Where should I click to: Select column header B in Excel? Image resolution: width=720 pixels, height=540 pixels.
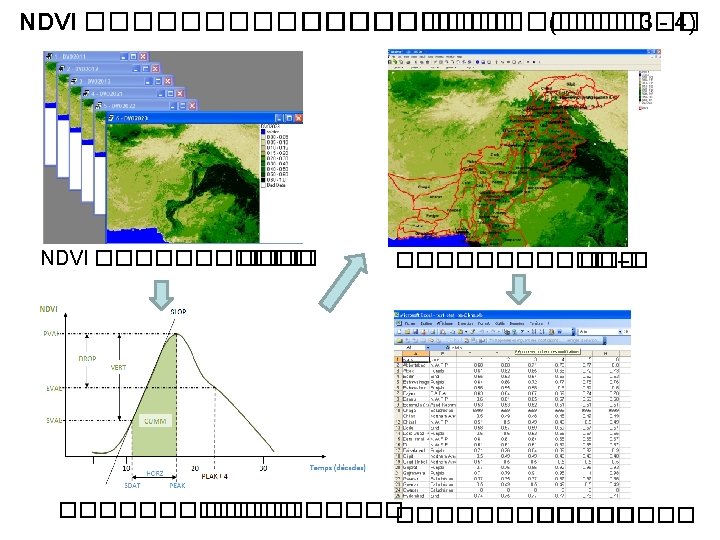tap(443, 354)
